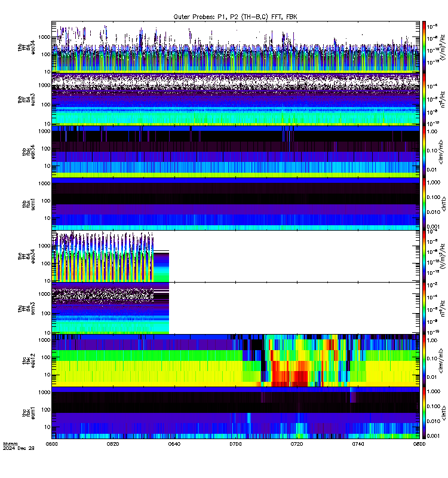Click the color bar beside thc eac34 panel
448x478 pixels.
click(x=424, y=256)
